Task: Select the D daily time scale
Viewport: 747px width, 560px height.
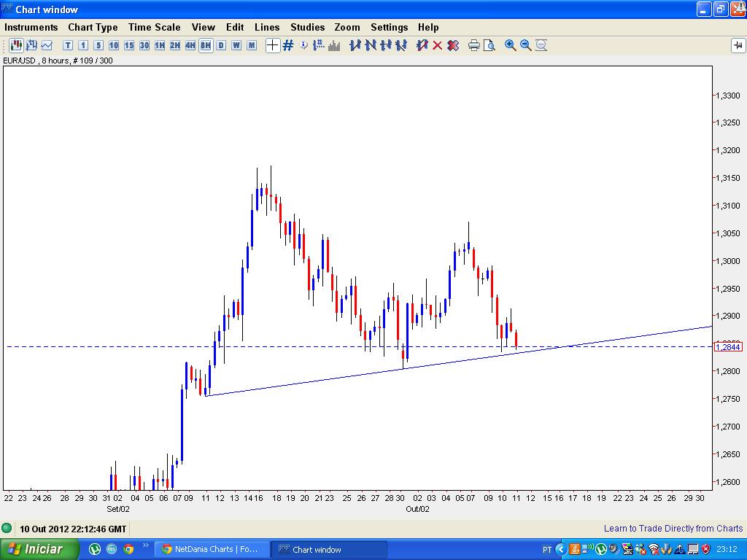Action: tap(221, 45)
